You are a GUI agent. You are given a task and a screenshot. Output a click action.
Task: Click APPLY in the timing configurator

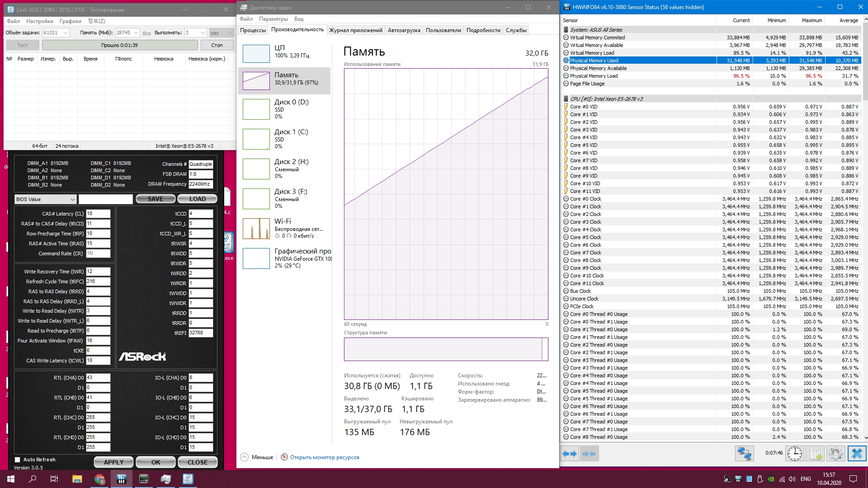pos(113,462)
